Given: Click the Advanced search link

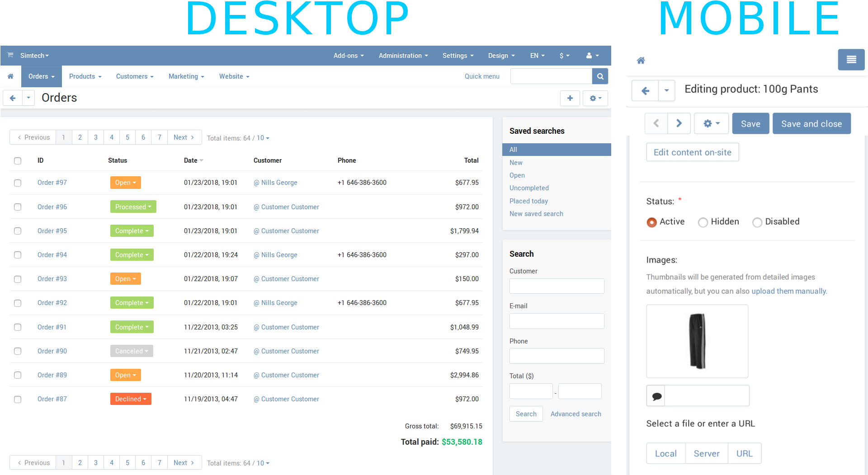Looking at the screenshot, I should click(576, 414).
